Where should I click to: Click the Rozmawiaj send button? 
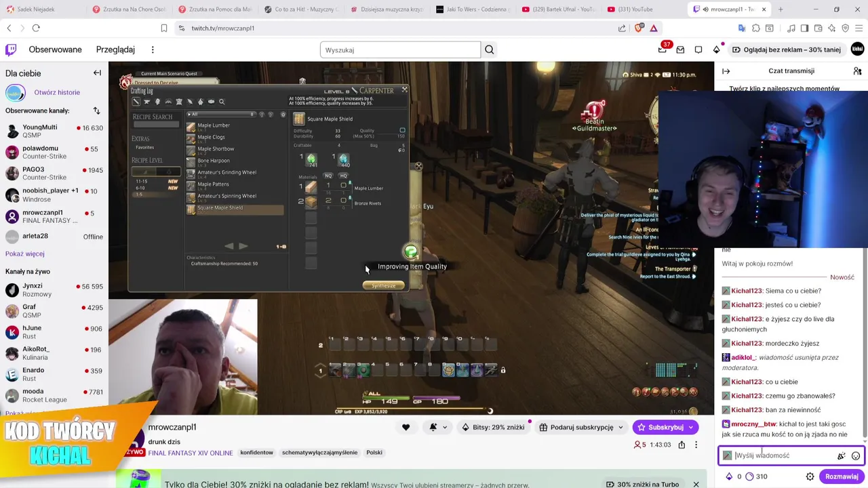click(x=842, y=476)
